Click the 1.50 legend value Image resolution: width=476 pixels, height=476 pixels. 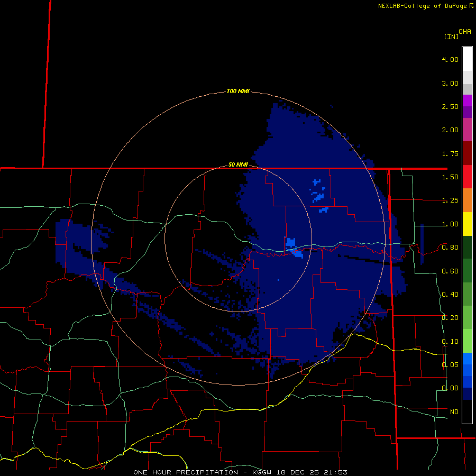tap(450, 177)
